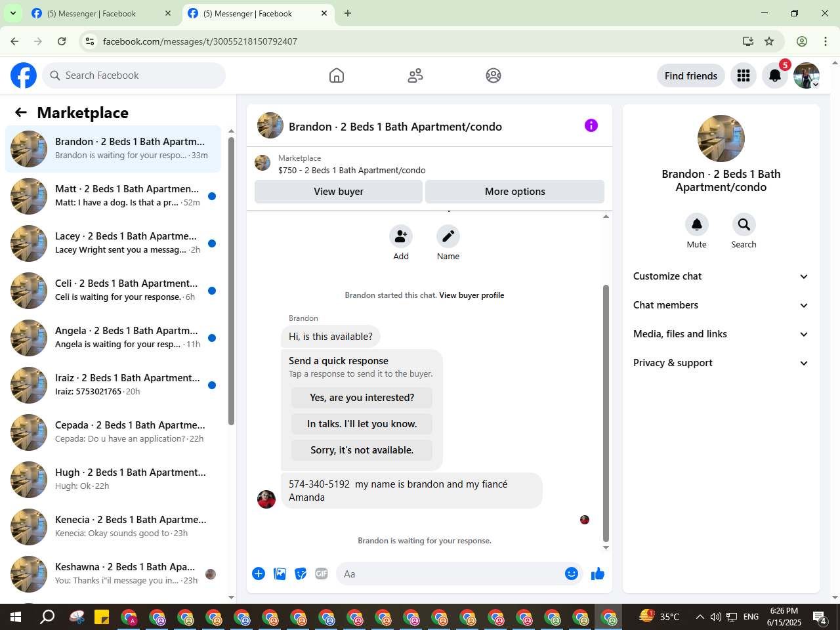Open Chrome's three-dot menu
Viewport: 840px width, 630px height.
(826, 41)
